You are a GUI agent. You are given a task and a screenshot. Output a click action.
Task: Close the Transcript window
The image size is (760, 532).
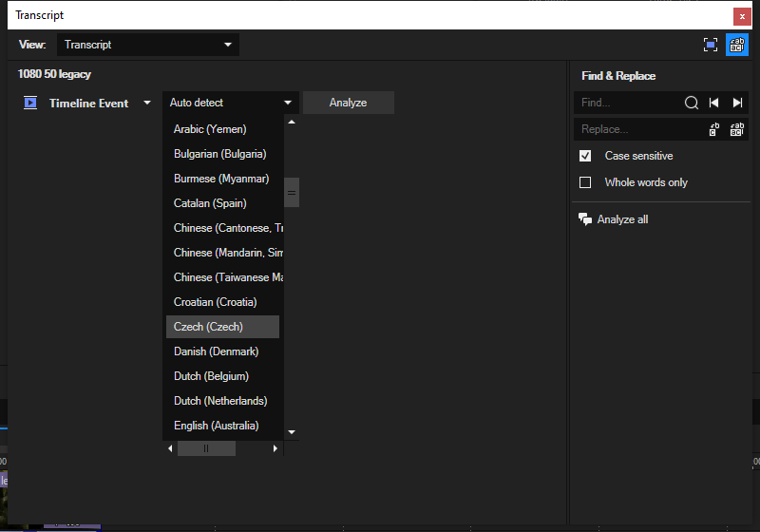(742, 16)
